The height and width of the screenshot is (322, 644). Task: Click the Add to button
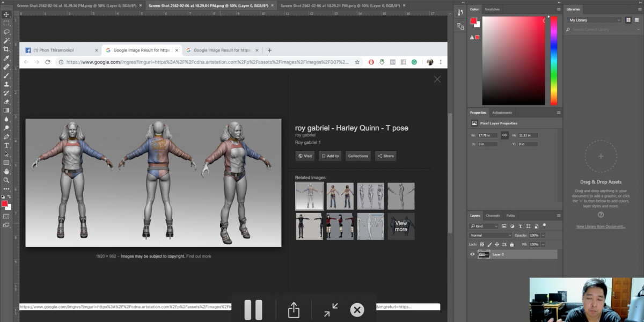pyautogui.click(x=330, y=156)
